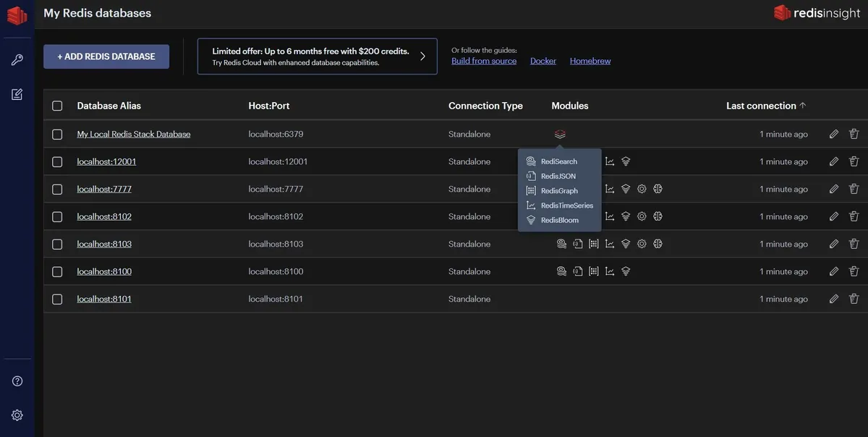Open the help icon at bottom left
868x437 pixels.
16,379
